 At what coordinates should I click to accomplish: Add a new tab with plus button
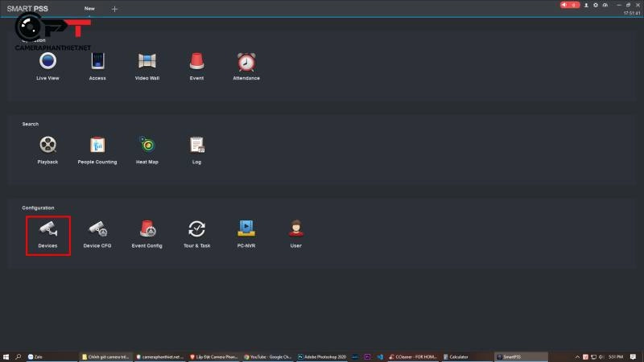coord(114,9)
